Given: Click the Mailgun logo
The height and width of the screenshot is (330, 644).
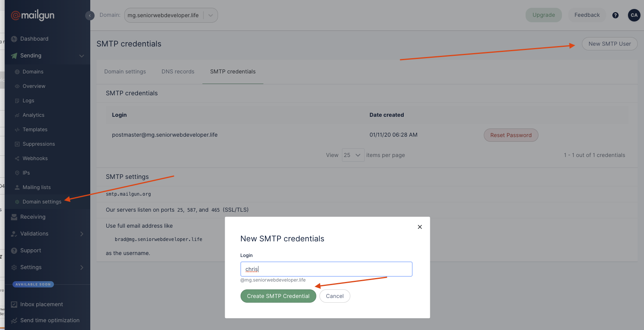Looking at the screenshot, I should 32,15.
